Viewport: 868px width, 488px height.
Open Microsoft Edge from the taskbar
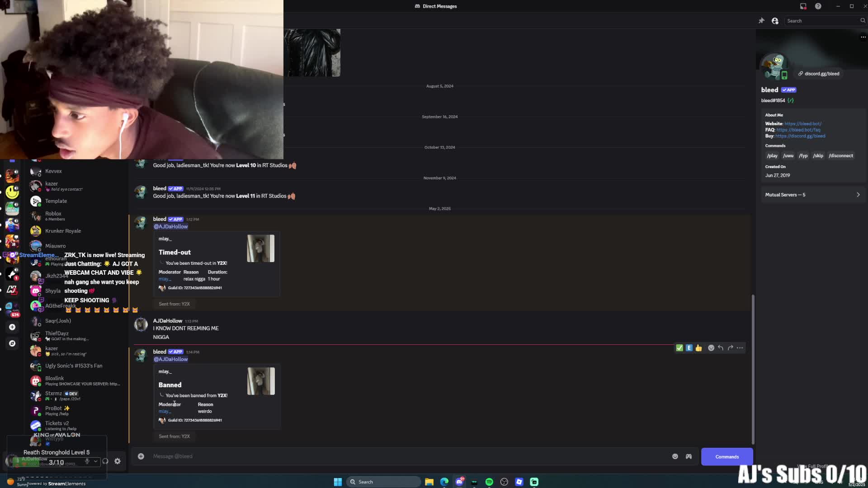(x=444, y=482)
